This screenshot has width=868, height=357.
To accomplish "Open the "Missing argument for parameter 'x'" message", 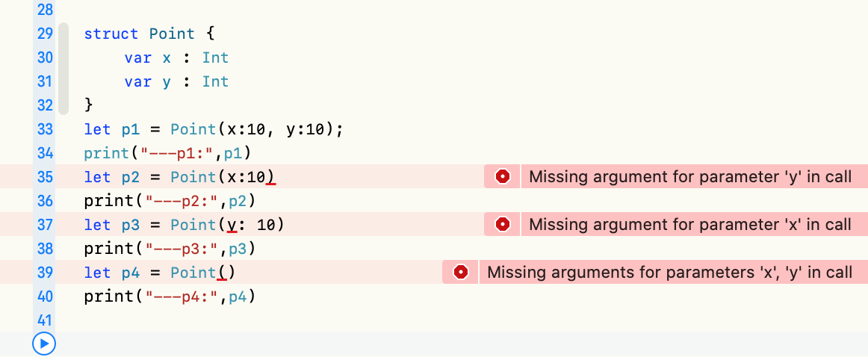I will pos(689,224).
